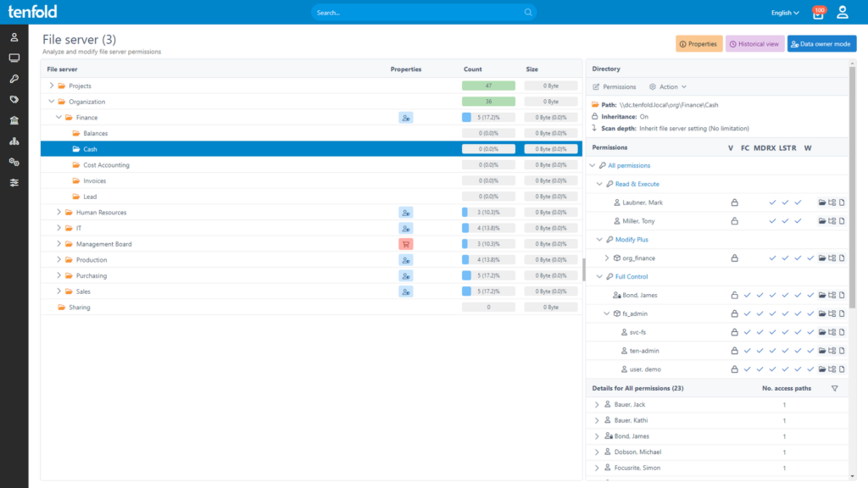Open the key icon sidebar section
The height and width of the screenshot is (488, 868).
pos(14,79)
